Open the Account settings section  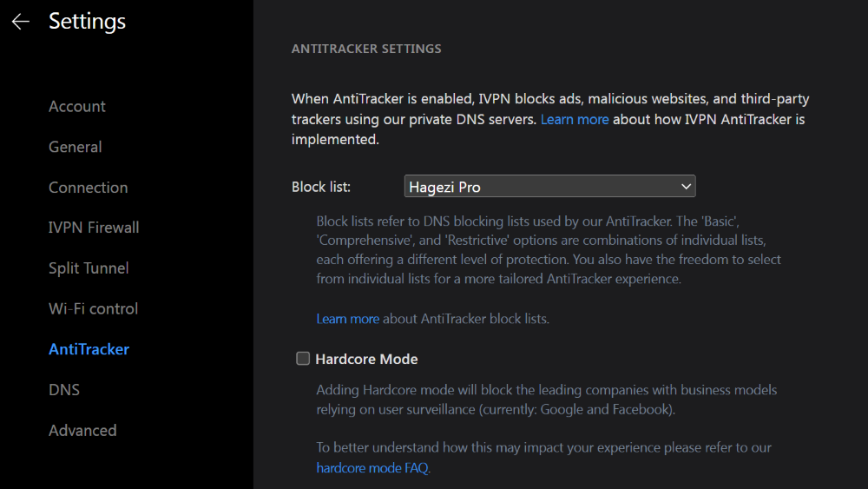(x=77, y=106)
